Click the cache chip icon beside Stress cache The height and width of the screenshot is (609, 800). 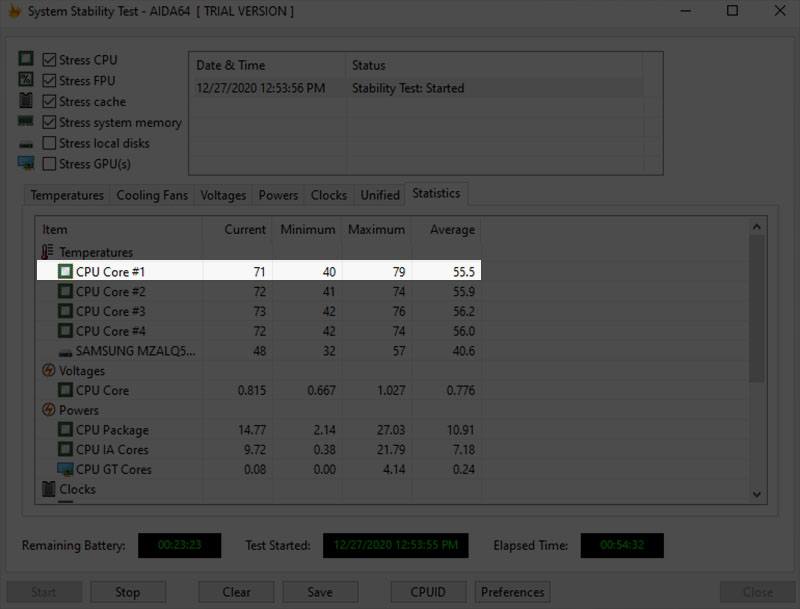coord(26,100)
